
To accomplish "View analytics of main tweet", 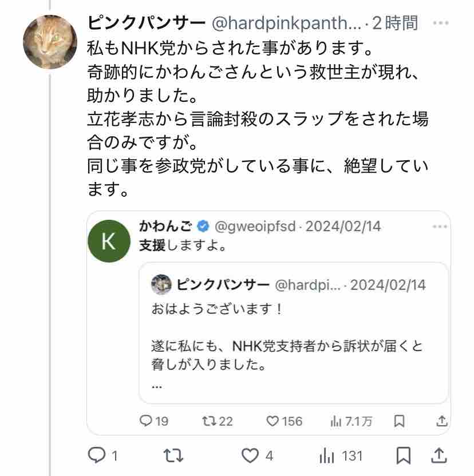I will [x=327, y=456].
